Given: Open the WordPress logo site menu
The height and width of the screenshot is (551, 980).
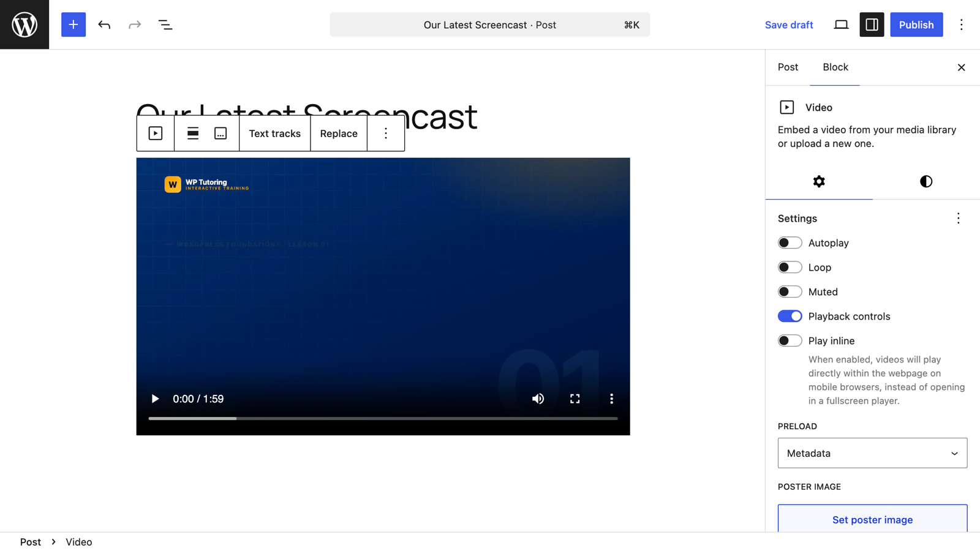Looking at the screenshot, I should coord(24,24).
